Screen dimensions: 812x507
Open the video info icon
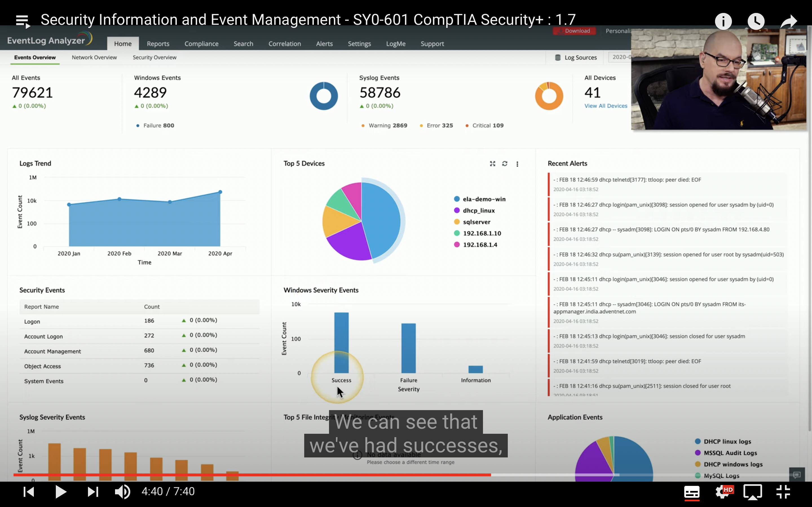[723, 21]
